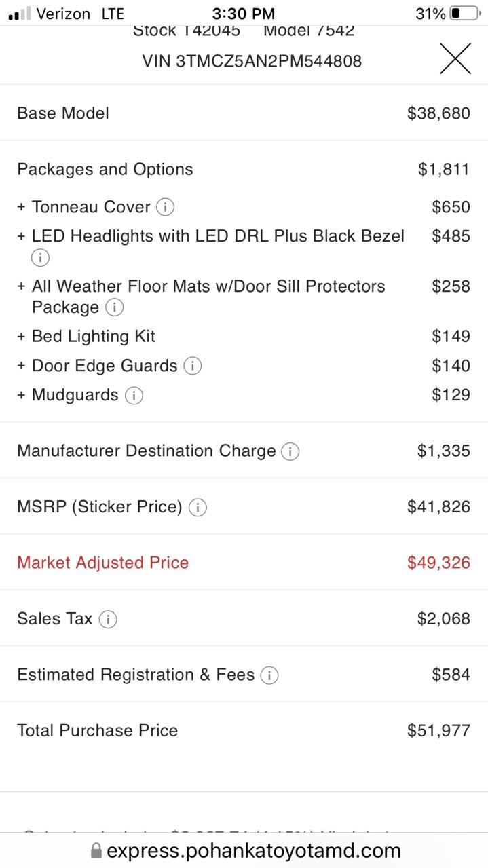This screenshot has height=868, width=488.
Task: Tap the express.pohankatoyotamd.com address bar
Action: tap(244, 850)
